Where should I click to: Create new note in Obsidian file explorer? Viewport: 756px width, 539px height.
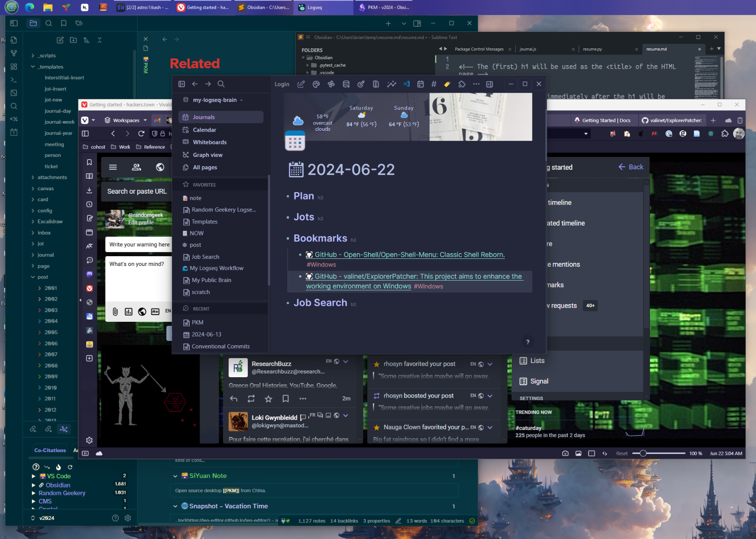tap(60, 40)
